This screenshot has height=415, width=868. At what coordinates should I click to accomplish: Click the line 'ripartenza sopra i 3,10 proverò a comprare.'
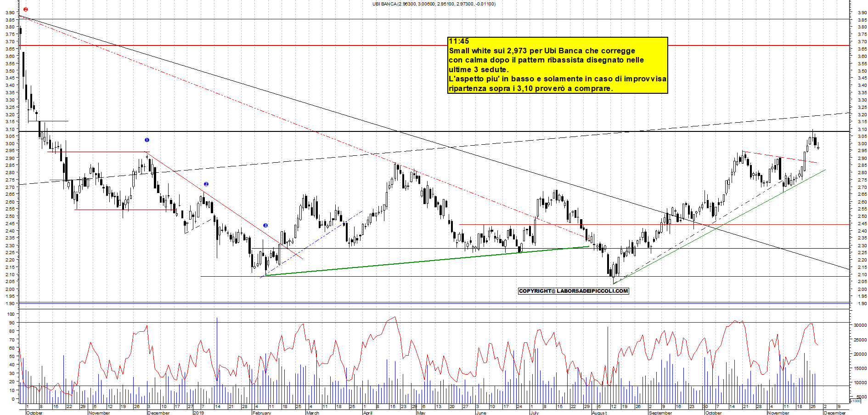point(530,88)
